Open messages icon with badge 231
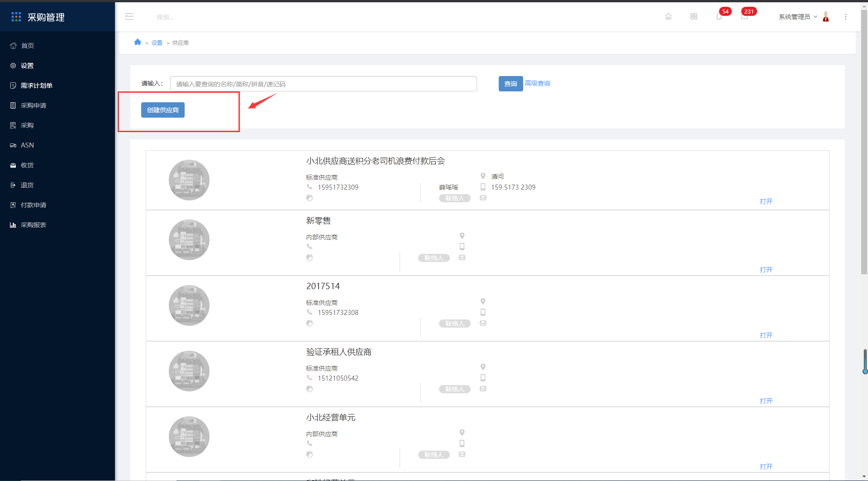The height and width of the screenshot is (481, 868). coord(744,17)
